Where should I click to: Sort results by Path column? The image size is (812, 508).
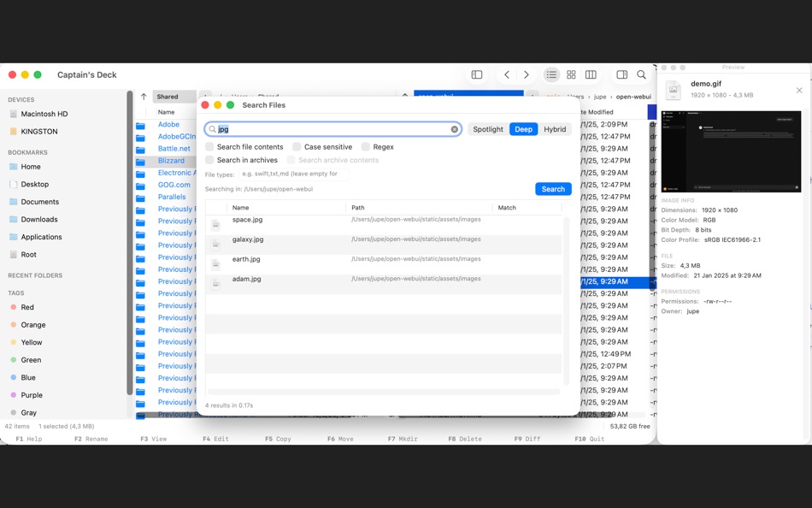419,207
